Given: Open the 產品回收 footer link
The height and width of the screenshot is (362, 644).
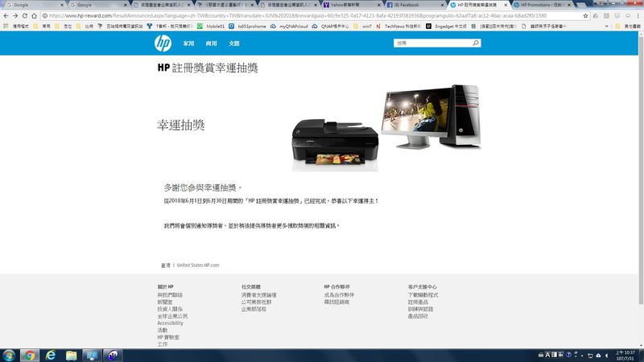Looking at the screenshot, I should 418,316.
